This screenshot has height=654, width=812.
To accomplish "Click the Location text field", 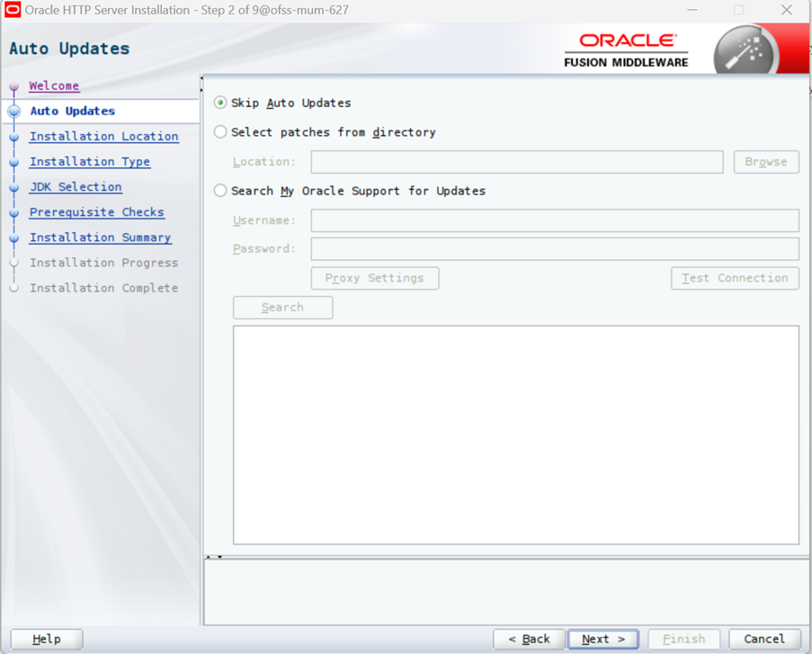I will tap(517, 162).
